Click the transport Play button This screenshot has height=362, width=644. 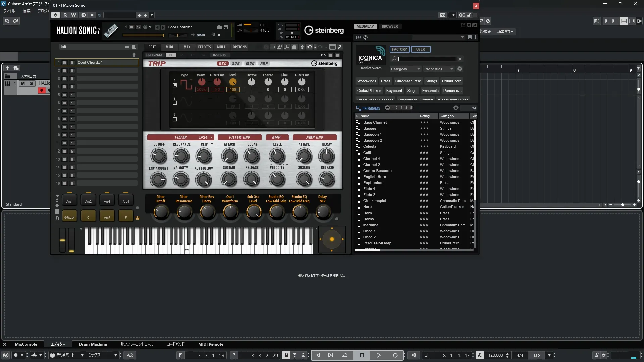point(378,355)
